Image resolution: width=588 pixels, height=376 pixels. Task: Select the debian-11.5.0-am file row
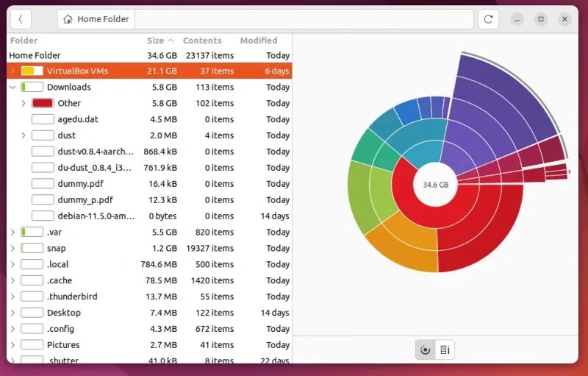[149, 216]
